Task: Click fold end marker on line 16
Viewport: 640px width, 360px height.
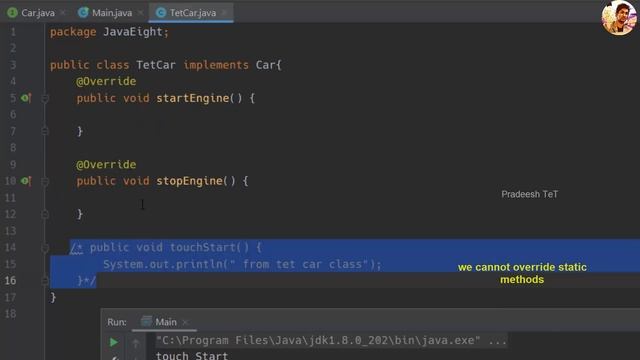Action: [45, 281]
